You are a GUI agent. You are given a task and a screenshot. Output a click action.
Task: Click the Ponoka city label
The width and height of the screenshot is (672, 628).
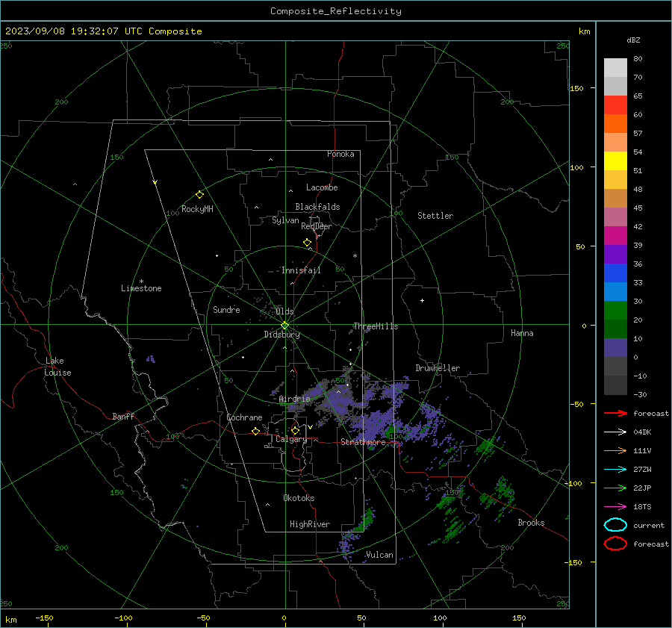340,154
